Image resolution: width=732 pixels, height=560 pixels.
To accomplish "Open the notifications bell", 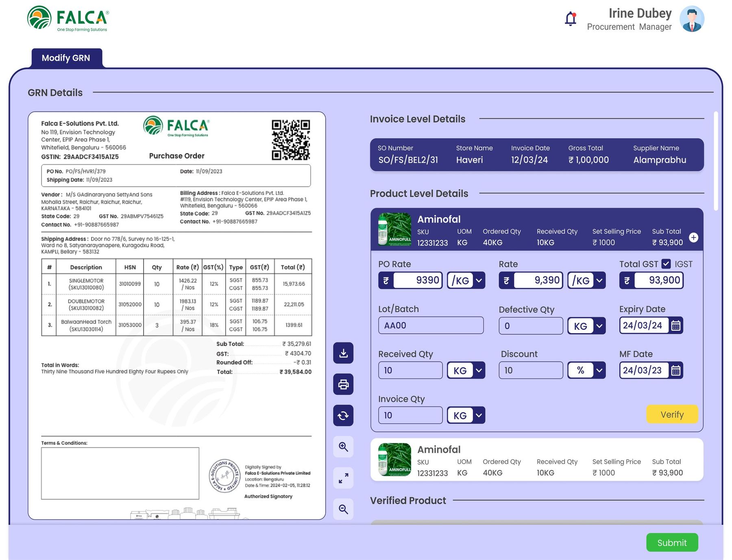I will pyautogui.click(x=571, y=19).
